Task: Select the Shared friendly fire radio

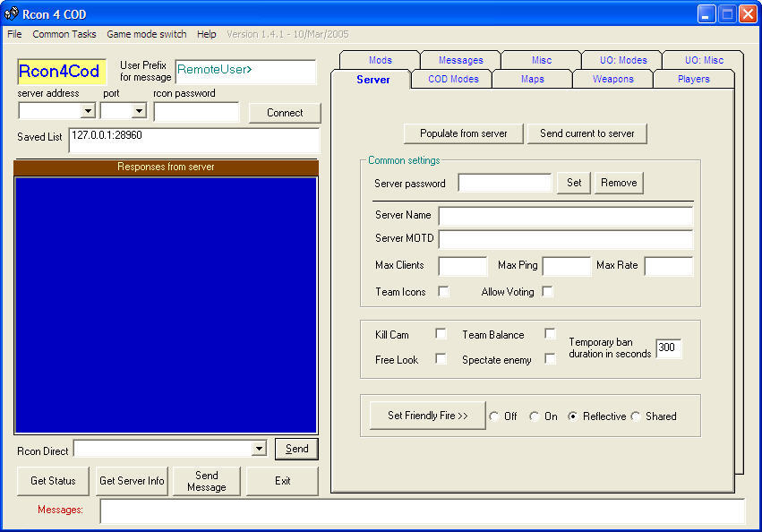Action: click(636, 416)
